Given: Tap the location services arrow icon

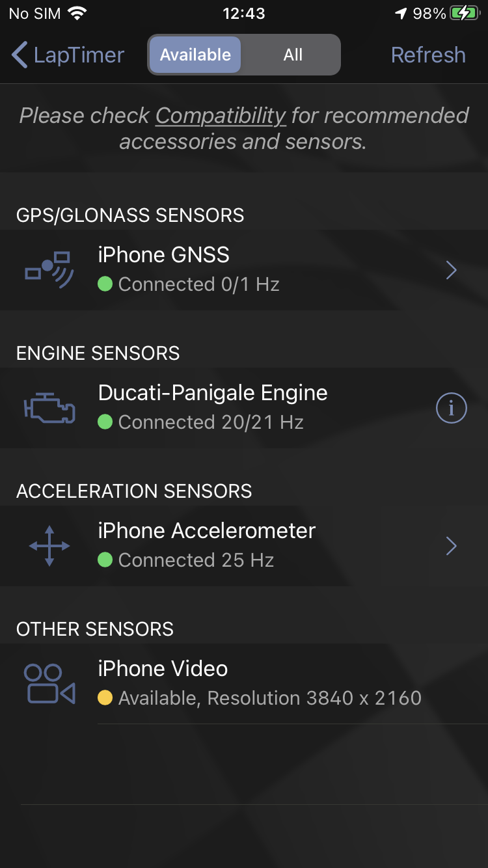Looking at the screenshot, I should pyautogui.click(x=401, y=14).
